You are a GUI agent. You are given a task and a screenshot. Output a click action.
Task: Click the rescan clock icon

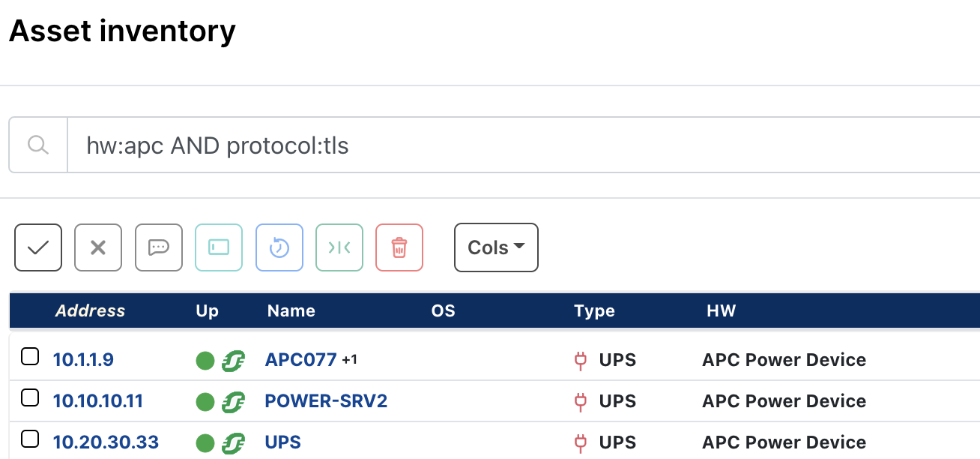pos(279,247)
